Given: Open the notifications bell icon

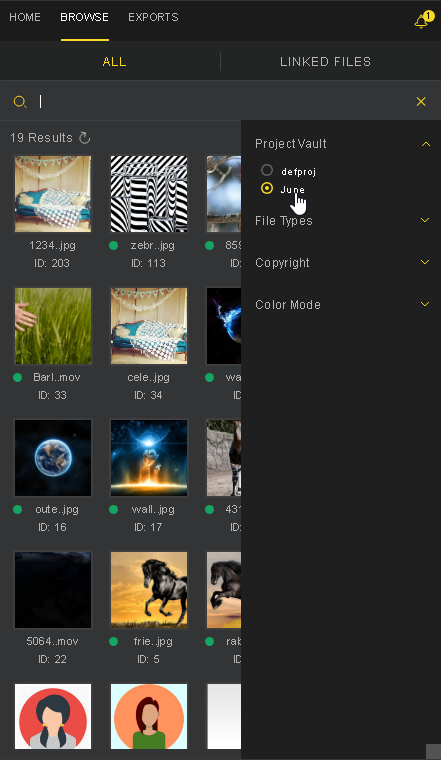Looking at the screenshot, I should point(421,21).
